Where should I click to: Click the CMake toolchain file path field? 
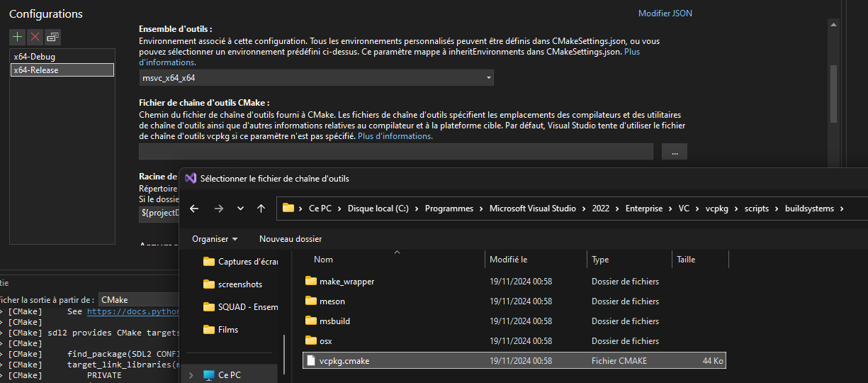(x=395, y=152)
